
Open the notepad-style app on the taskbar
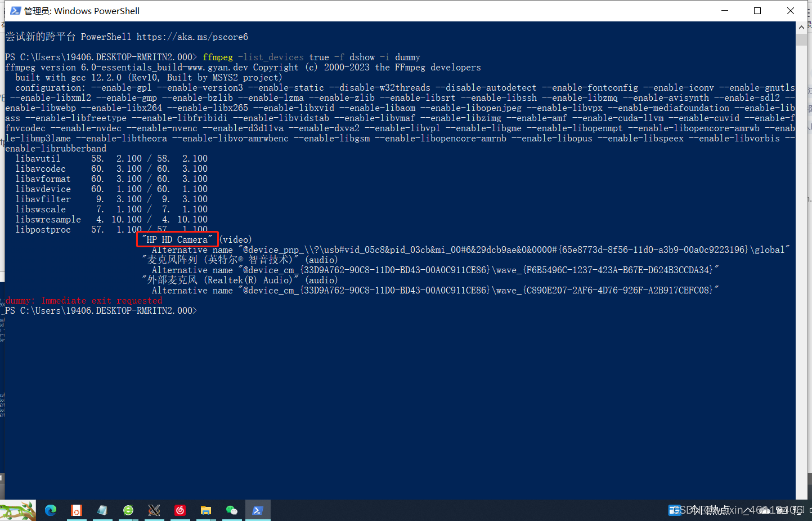(x=102, y=510)
